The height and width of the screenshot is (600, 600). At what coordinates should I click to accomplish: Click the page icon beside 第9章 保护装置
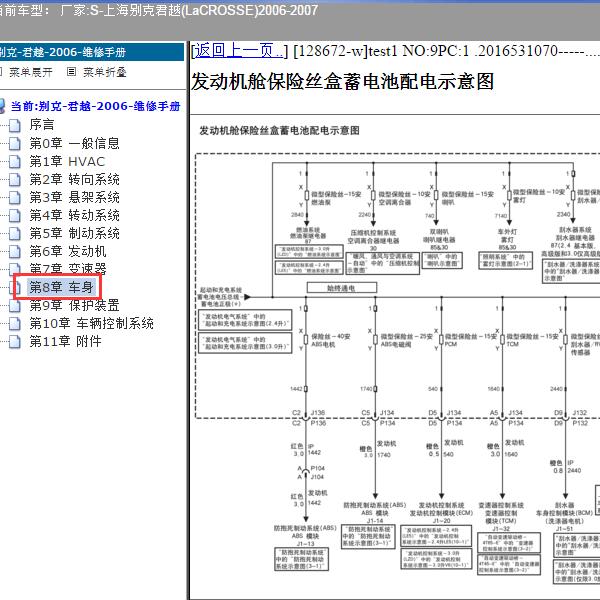pyautogui.click(x=15, y=306)
